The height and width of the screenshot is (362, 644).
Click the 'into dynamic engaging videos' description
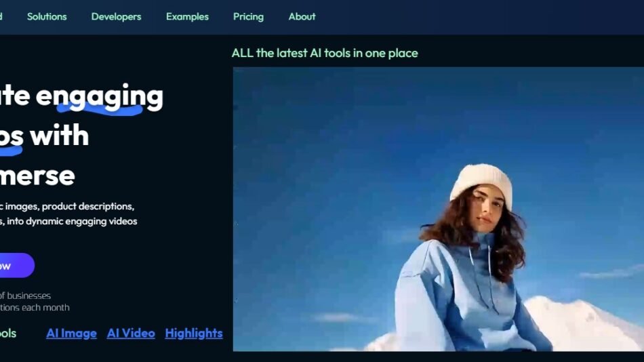[71, 221]
